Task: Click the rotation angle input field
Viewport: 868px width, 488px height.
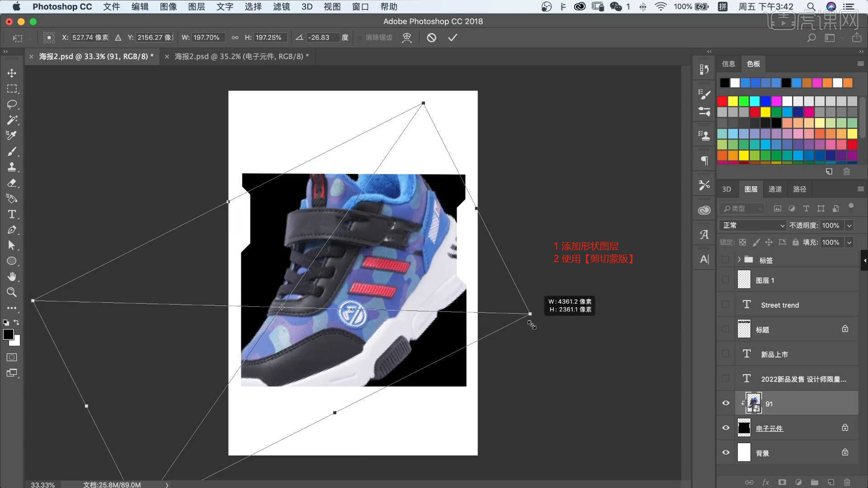Action: pyautogui.click(x=322, y=38)
